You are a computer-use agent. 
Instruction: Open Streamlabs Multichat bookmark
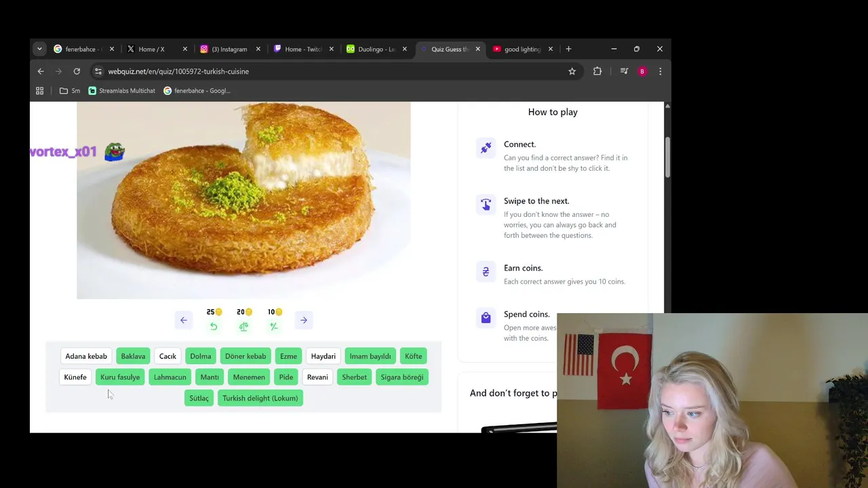(x=121, y=91)
